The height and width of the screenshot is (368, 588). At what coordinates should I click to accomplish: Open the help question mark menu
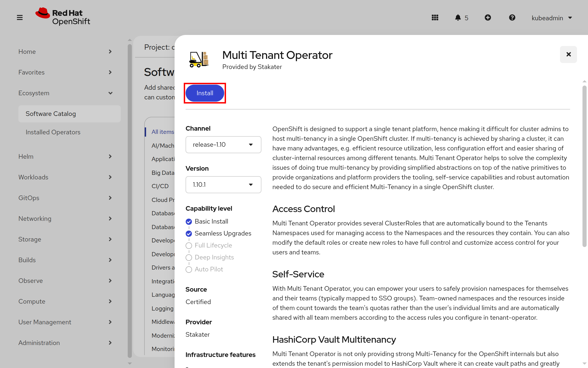point(512,17)
